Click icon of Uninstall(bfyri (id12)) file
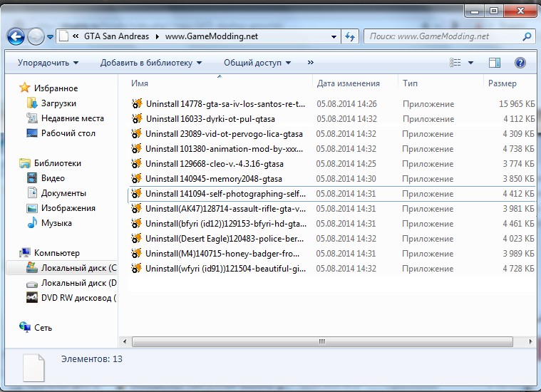This screenshot has width=541, height=392. click(x=137, y=223)
